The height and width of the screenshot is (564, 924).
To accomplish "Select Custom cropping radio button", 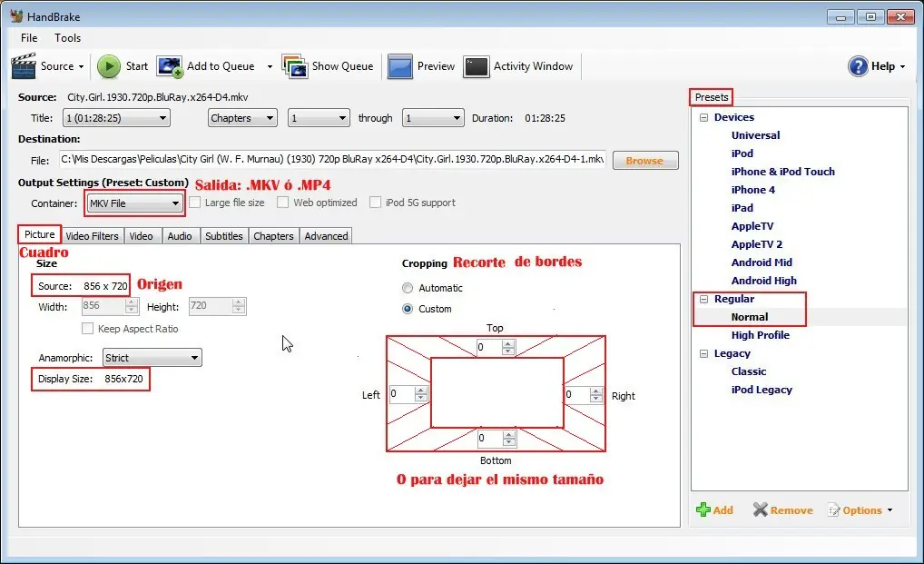I will tap(408, 309).
